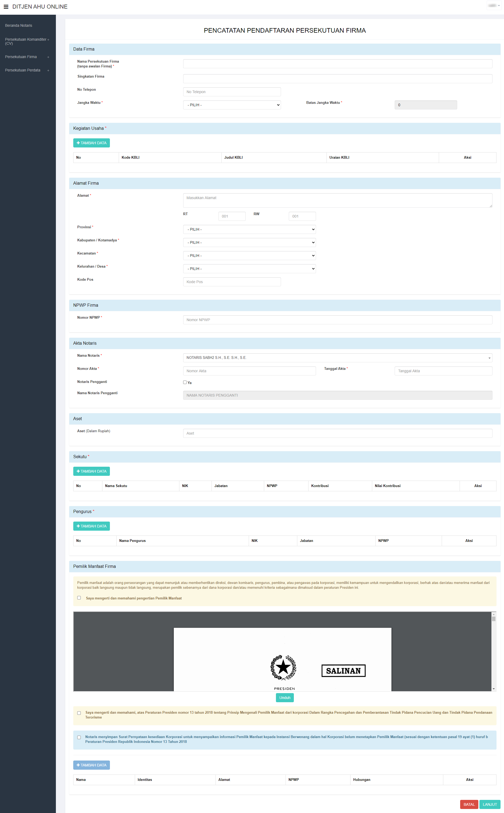The width and height of the screenshot is (504, 813).
Task: Add data under Kegiatan Usaha
Action: click(x=91, y=143)
